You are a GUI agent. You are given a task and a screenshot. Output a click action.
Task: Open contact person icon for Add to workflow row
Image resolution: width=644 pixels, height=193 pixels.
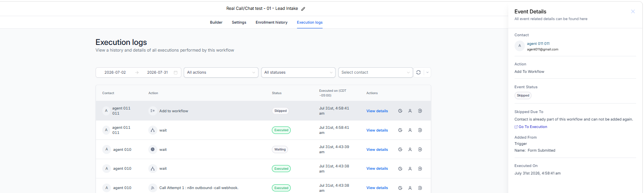[410, 111]
